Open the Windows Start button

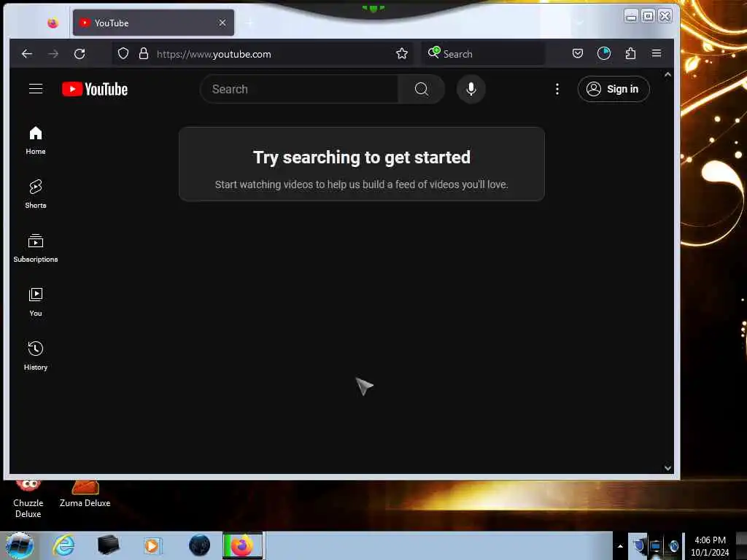[x=20, y=545]
